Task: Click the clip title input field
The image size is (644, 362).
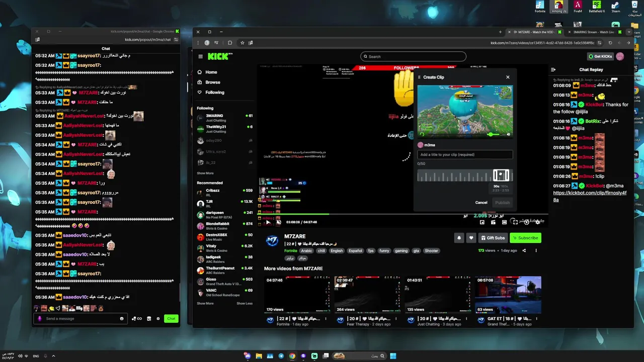Action: (465, 154)
